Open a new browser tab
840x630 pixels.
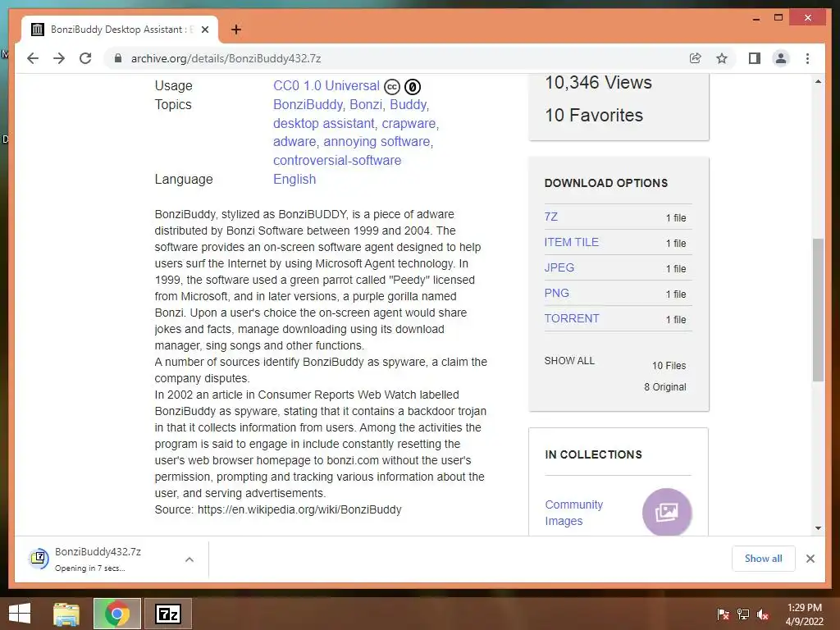[x=236, y=30]
